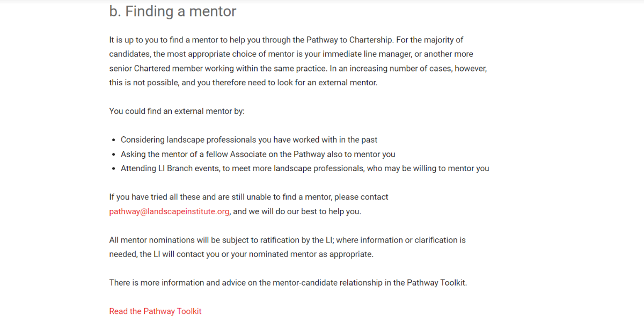Open the Read the Pathway Toolkit link

[x=155, y=311]
